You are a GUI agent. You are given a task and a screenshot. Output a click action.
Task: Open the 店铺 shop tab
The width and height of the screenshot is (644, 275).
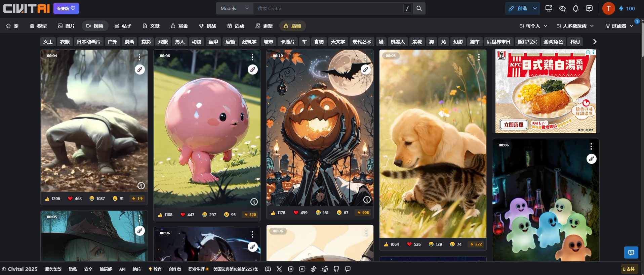coord(292,26)
